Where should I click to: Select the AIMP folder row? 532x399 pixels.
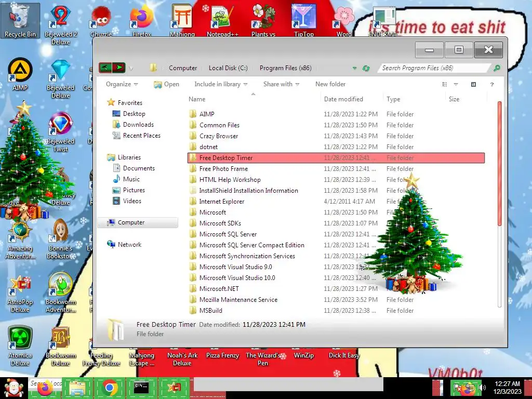tap(336, 114)
